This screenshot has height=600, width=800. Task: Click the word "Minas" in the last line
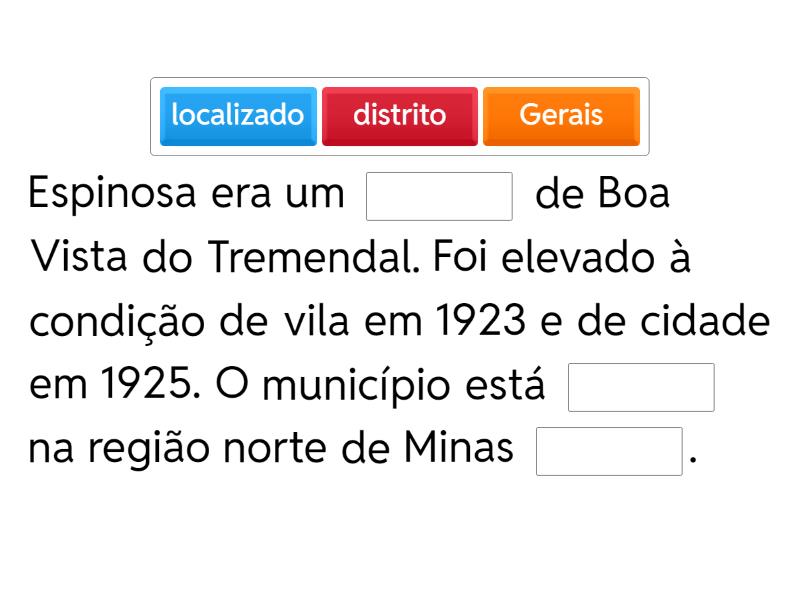pos(458,450)
